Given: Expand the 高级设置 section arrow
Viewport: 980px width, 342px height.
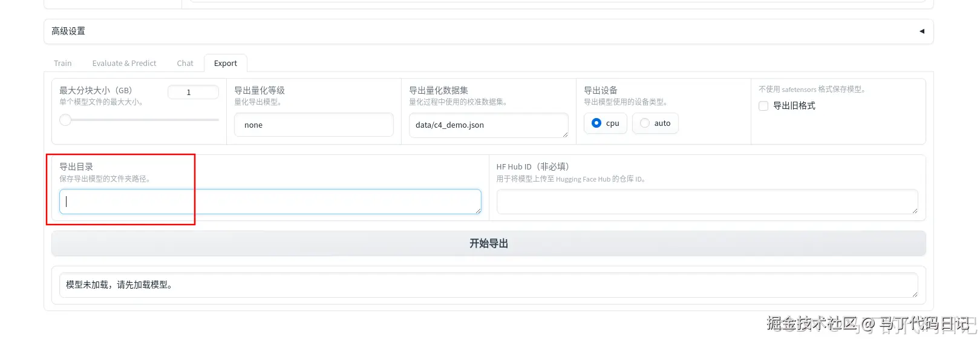Looking at the screenshot, I should click(922, 31).
